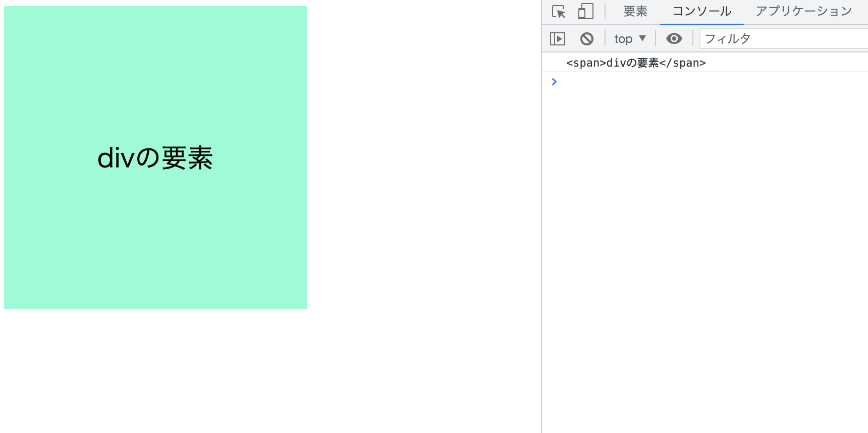The width and height of the screenshot is (868, 433).
Task: Select the コンソール tab
Action: tap(701, 11)
